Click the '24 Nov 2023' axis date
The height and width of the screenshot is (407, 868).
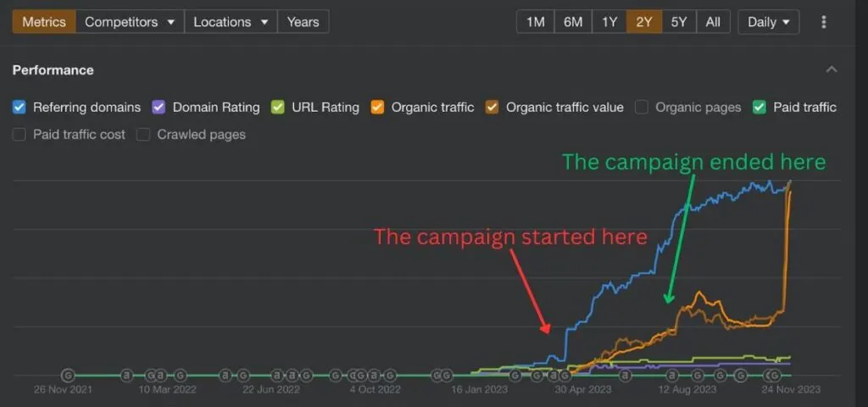(791, 390)
